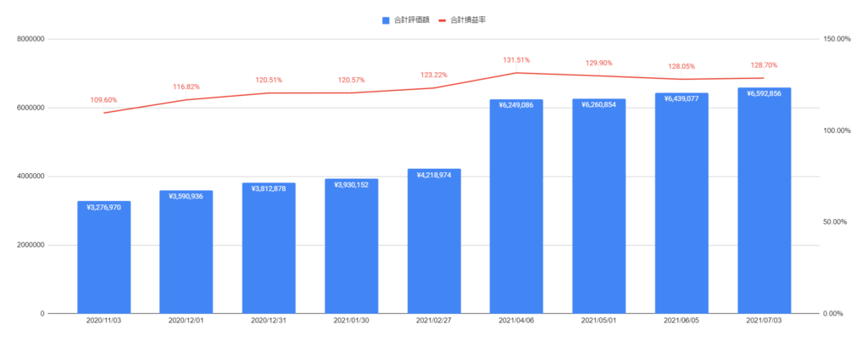Select the 2021/02/27 date axis label

434,321
